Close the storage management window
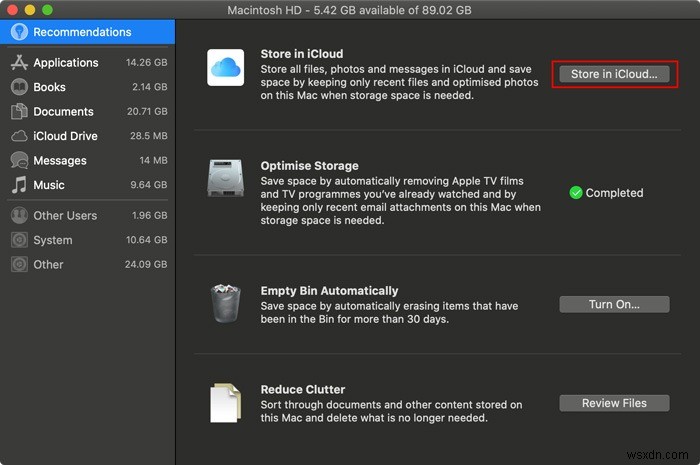The height and width of the screenshot is (465, 700). 12,10
